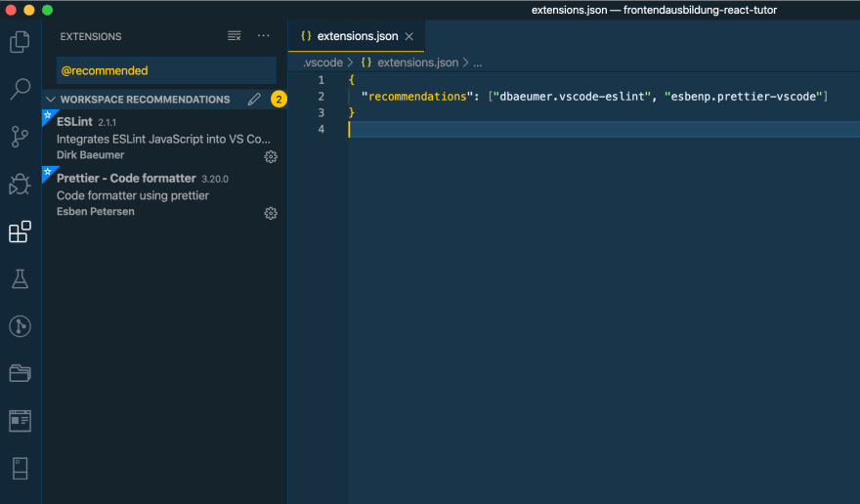
Task: Open the Run and Debug view
Action: click(x=20, y=185)
